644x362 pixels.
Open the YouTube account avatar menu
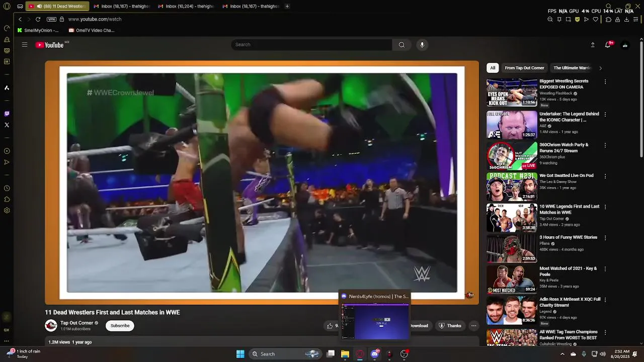[625, 45]
